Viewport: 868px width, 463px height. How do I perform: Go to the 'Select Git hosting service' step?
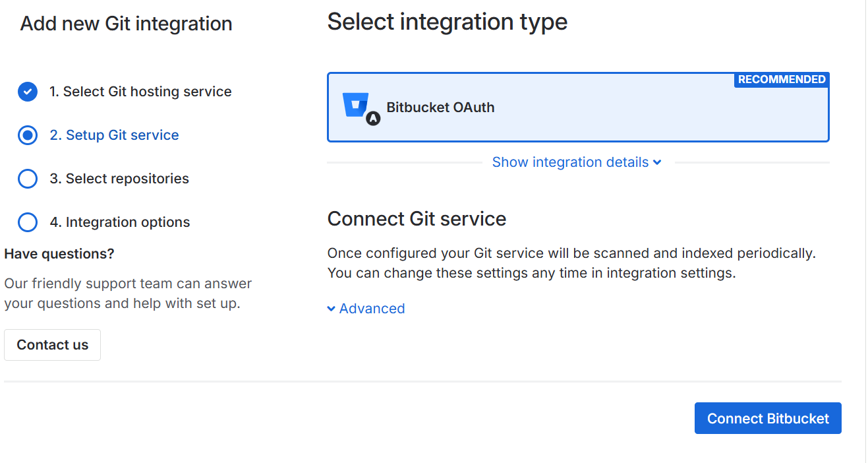click(140, 92)
